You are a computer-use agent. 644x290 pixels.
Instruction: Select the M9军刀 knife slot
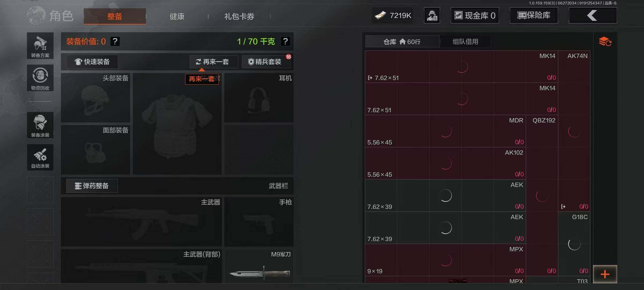259,266
